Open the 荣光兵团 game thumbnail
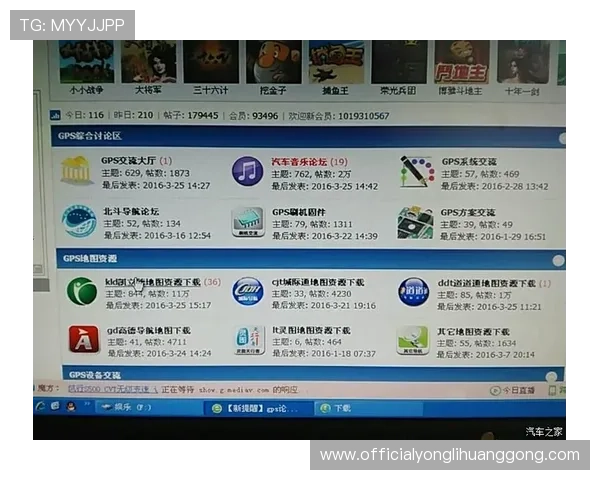 [x=399, y=62]
